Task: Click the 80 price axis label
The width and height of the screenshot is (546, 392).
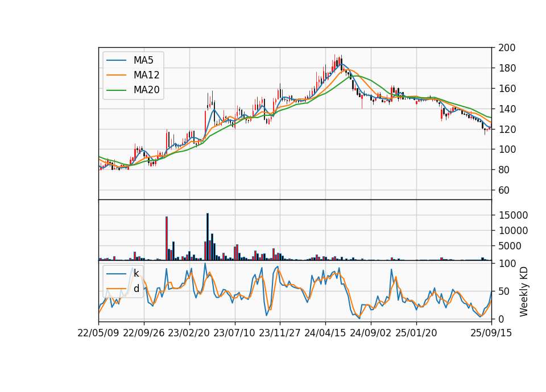Action: [504, 170]
